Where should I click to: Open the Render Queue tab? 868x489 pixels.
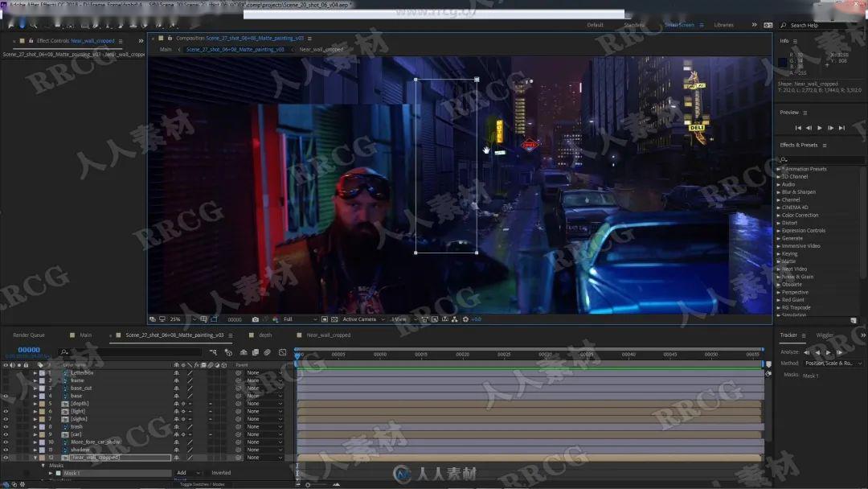point(29,335)
